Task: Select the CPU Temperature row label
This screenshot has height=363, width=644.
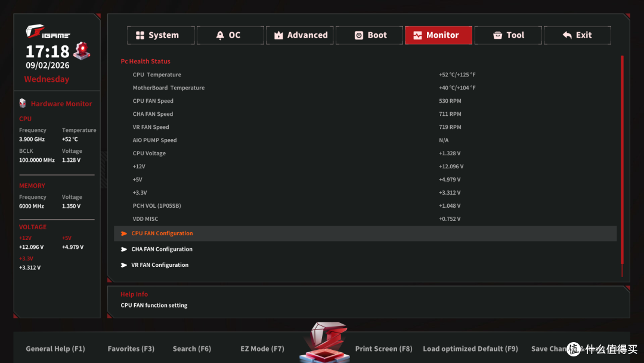Action: (x=157, y=75)
